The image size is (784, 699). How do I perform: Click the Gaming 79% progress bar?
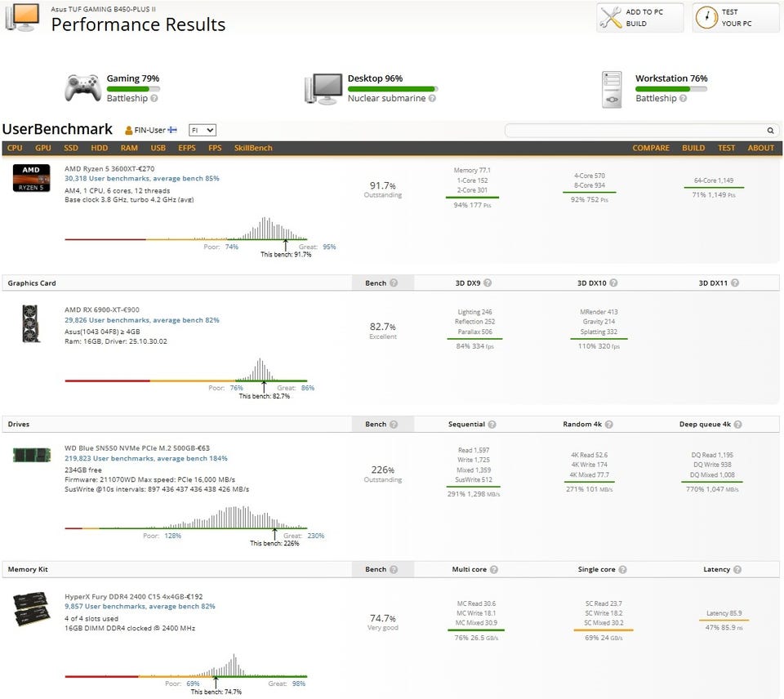click(x=133, y=89)
